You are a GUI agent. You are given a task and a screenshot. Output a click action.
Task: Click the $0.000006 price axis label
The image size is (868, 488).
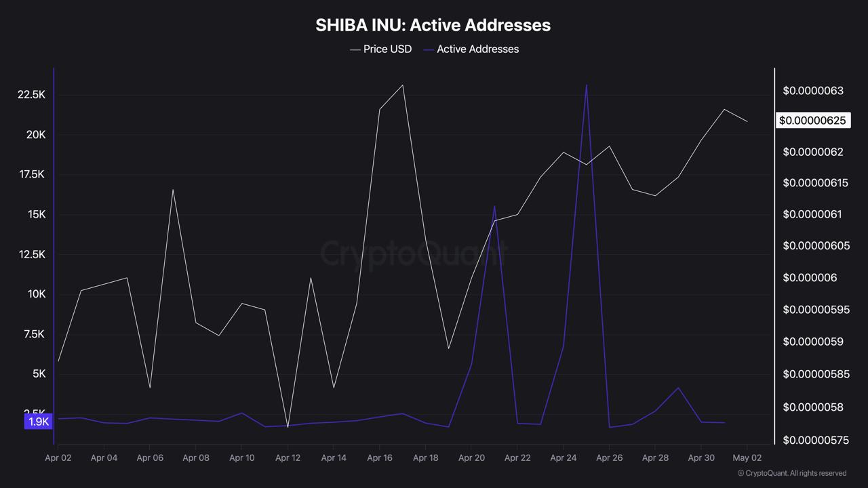click(810, 278)
